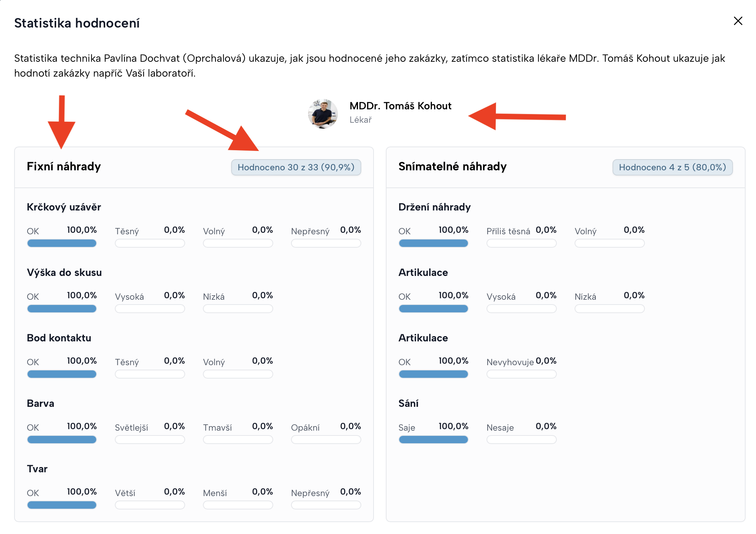Click the Sání Nesaje progress bar
Viewport: 756px width, 534px height.
(x=521, y=440)
